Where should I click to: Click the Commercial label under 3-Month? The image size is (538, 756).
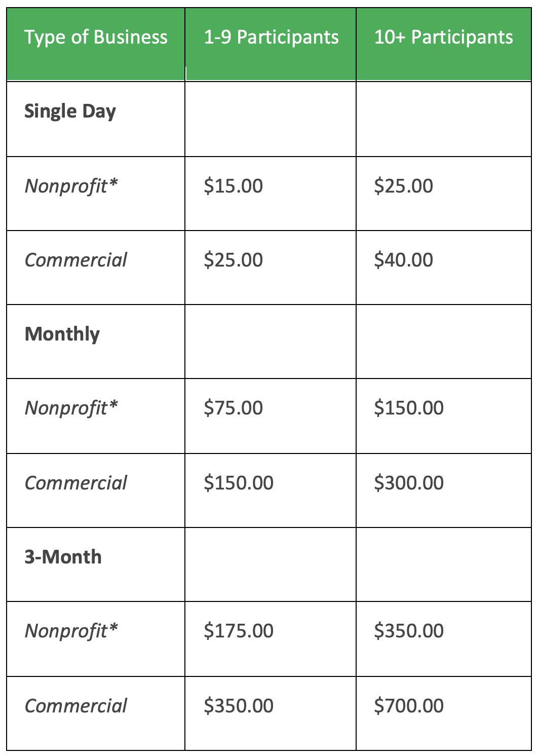[76, 706]
